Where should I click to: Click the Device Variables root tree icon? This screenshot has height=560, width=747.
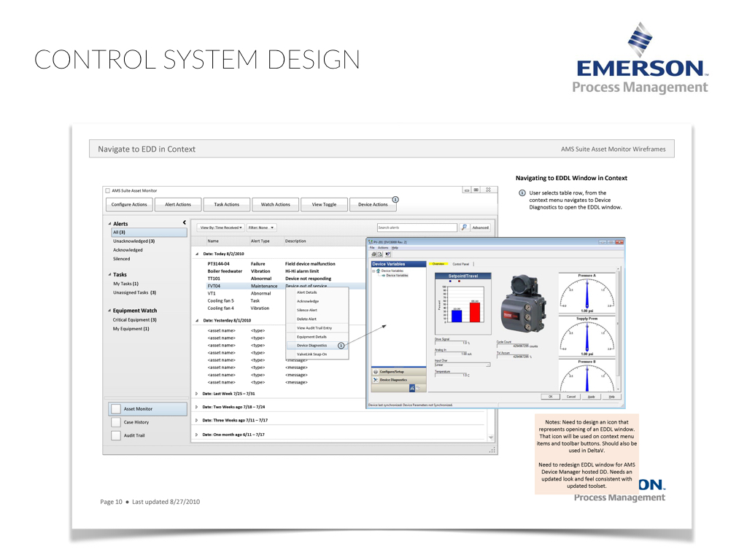(379, 271)
